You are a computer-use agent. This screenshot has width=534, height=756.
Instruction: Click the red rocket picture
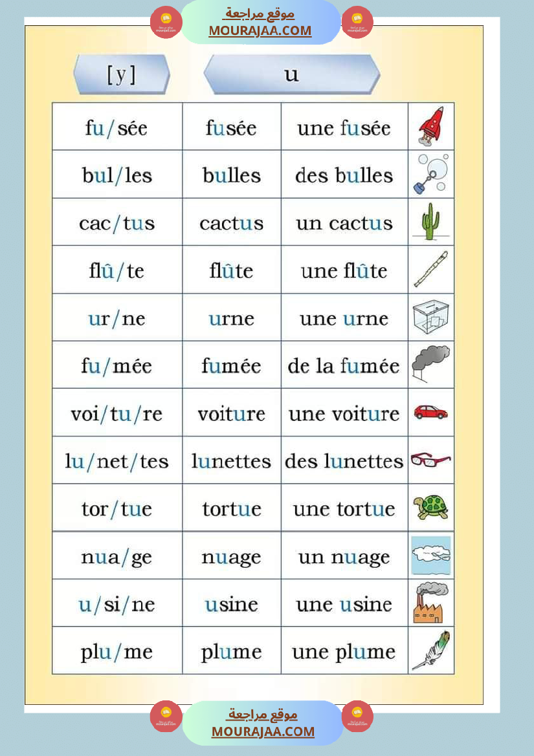point(430,125)
